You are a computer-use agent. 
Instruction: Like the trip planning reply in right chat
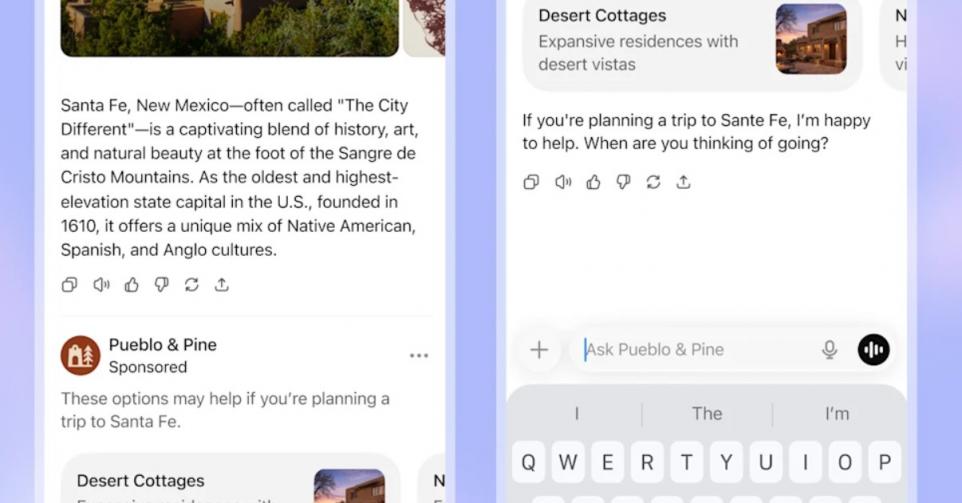click(x=593, y=182)
